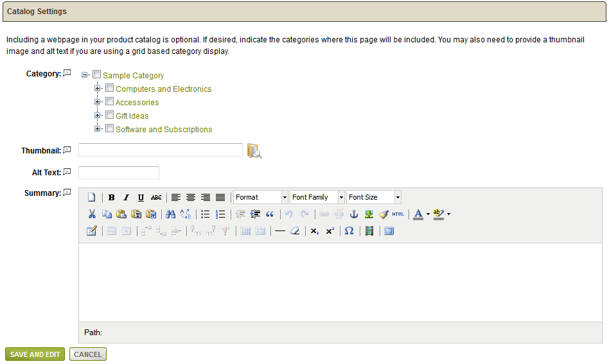Expand the Gift Ideas tree node

coord(97,116)
